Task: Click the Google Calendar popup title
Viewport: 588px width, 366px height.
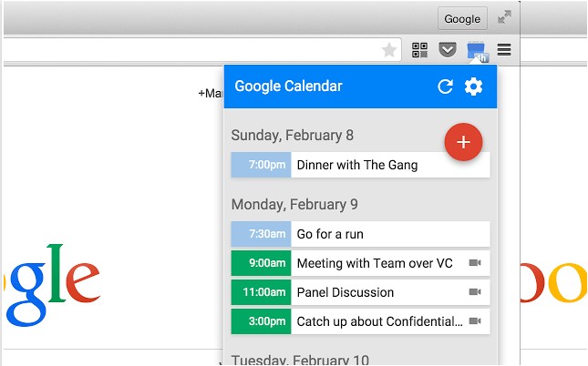Action: point(288,86)
